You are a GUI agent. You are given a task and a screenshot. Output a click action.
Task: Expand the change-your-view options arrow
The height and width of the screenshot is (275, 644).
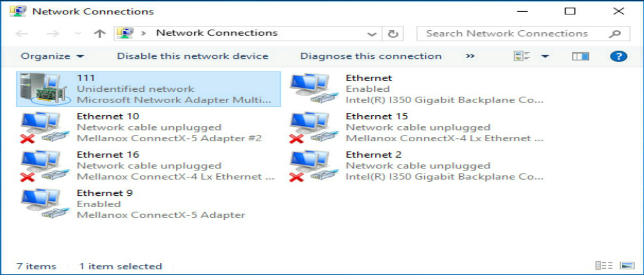[x=545, y=56]
